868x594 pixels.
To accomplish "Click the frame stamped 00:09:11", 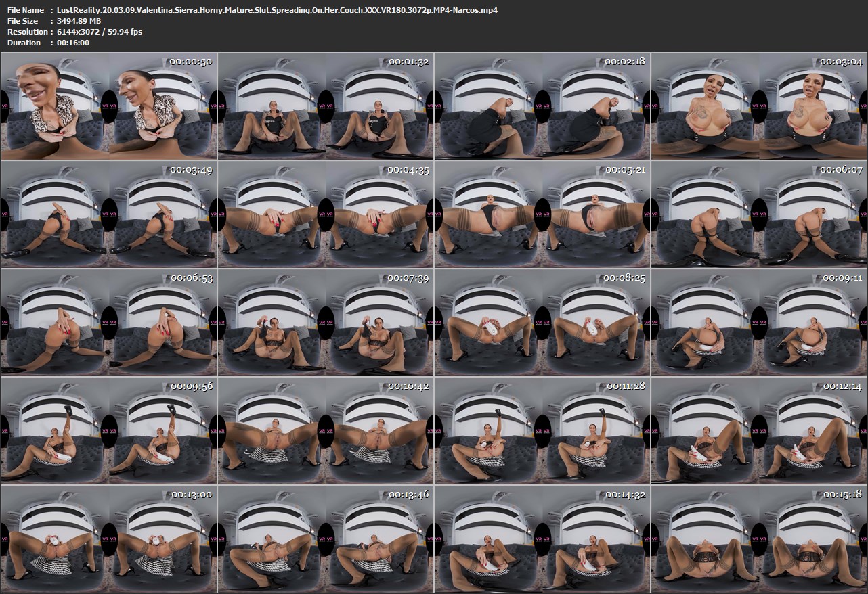I will [x=759, y=322].
